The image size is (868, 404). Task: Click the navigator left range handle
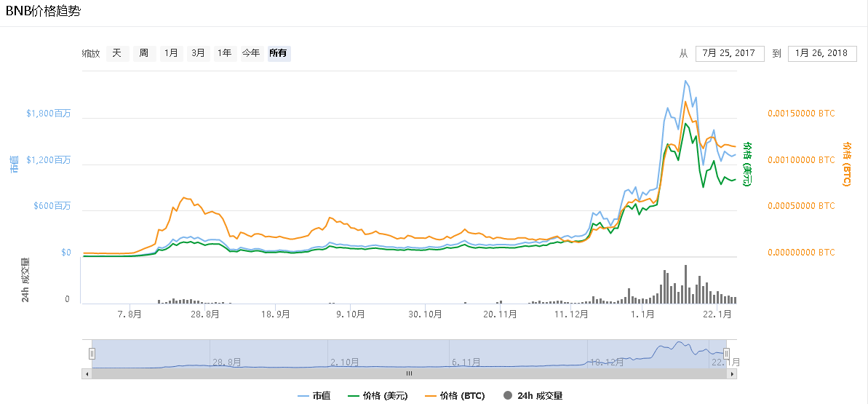[x=92, y=354]
